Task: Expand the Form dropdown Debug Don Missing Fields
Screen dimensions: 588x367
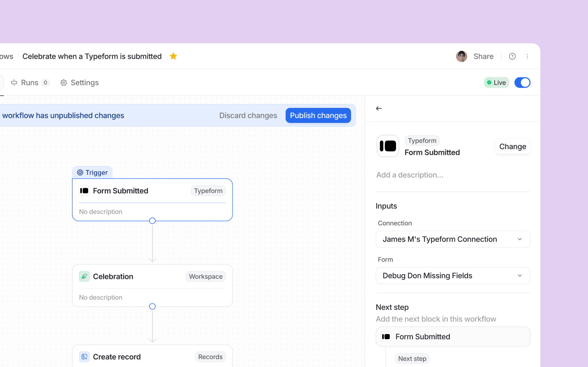Action: [x=453, y=276]
